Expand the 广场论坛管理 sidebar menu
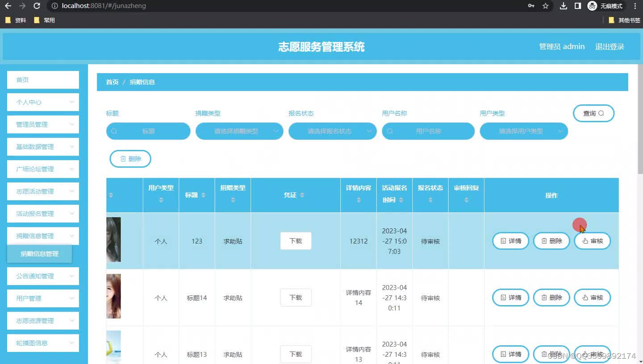Screen dimensions: 643x364 pyautogui.click(x=43, y=169)
